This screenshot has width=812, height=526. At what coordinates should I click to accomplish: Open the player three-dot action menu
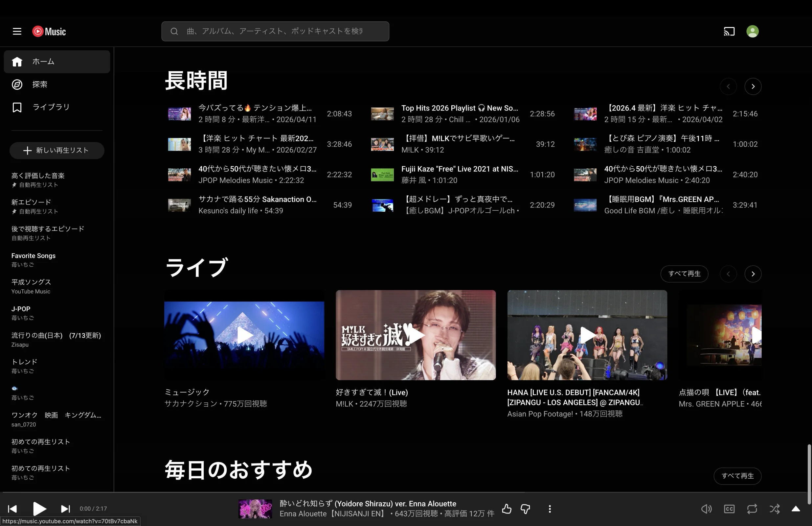[550, 509]
